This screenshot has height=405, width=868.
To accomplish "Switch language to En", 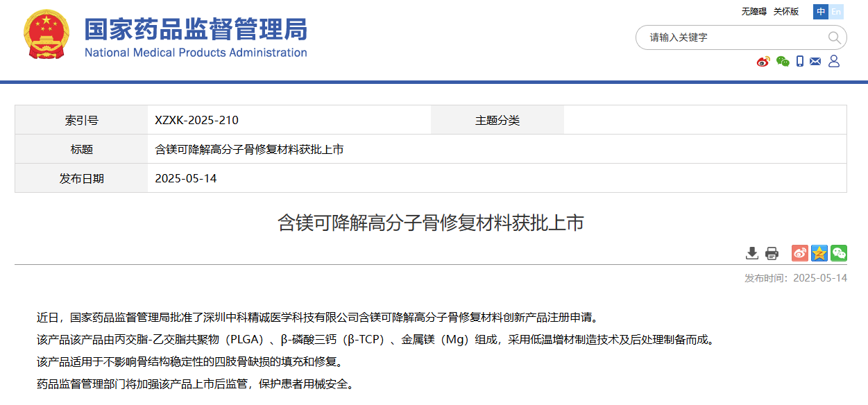I will point(836,11).
